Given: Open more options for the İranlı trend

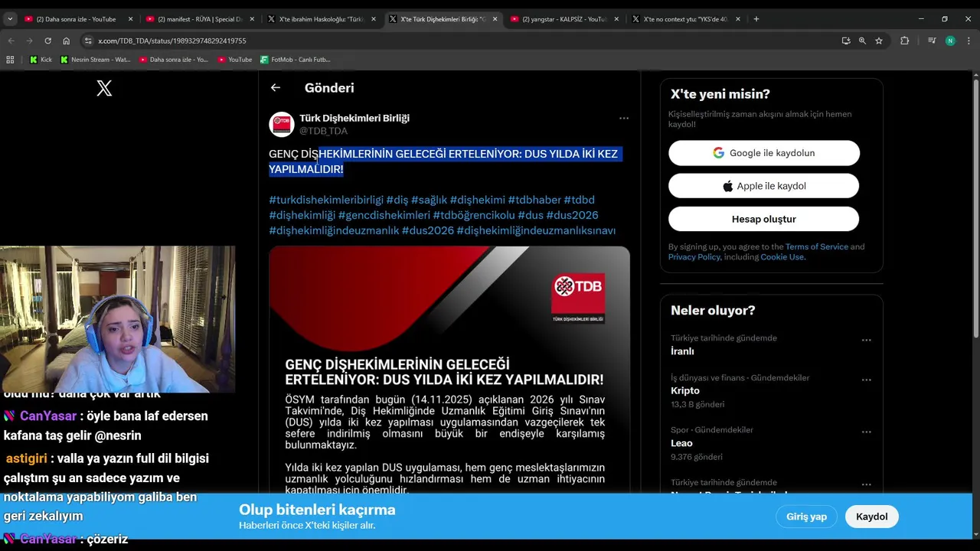Looking at the screenshot, I should pos(866,340).
